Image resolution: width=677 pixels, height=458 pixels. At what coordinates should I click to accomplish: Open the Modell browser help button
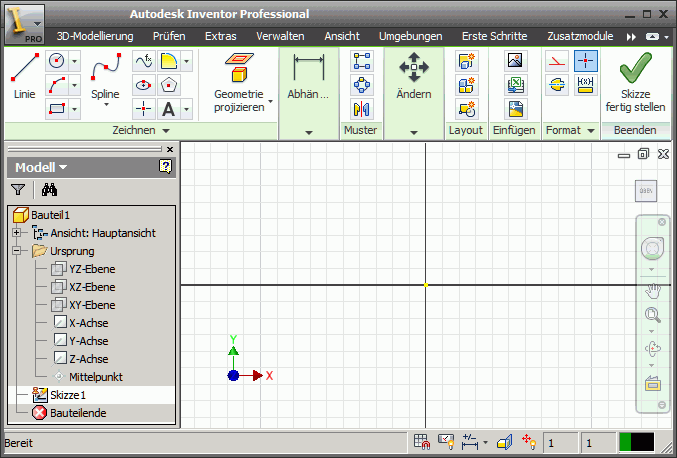(165, 167)
